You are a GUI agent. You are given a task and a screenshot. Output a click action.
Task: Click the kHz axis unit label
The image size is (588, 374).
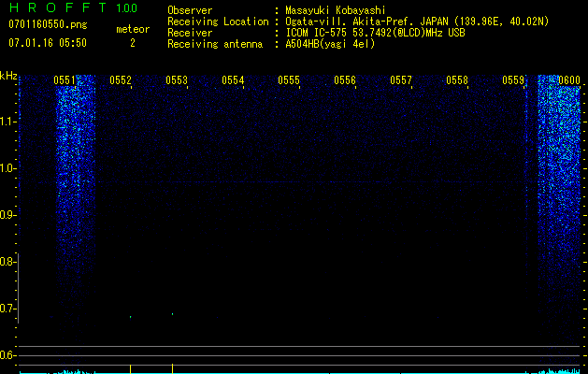(8, 76)
